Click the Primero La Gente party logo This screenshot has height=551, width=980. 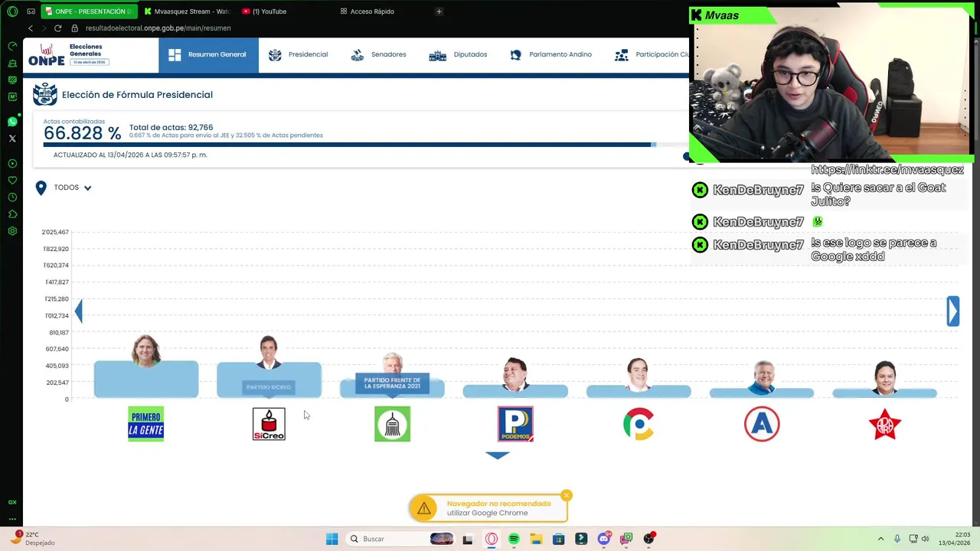[146, 424]
